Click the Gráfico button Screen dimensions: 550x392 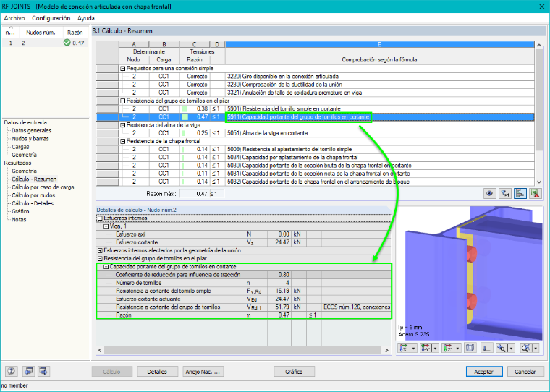(x=294, y=372)
